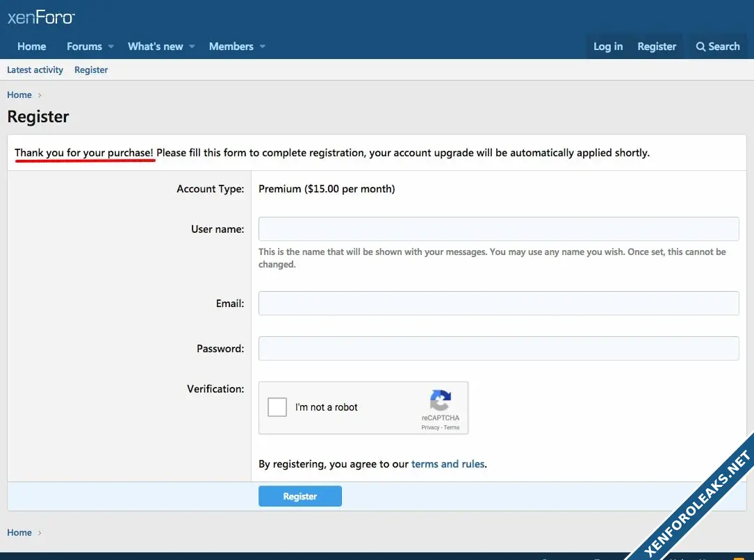
Task: Click the reCAPTCHA logo icon
Action: [441, 400]
